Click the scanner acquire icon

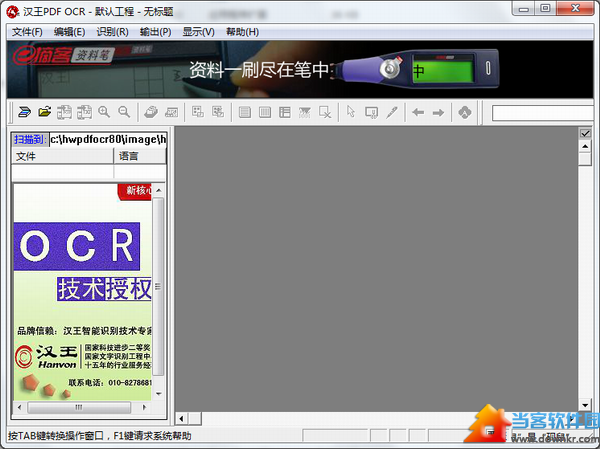pyautogui.click(x=24, y=112)
